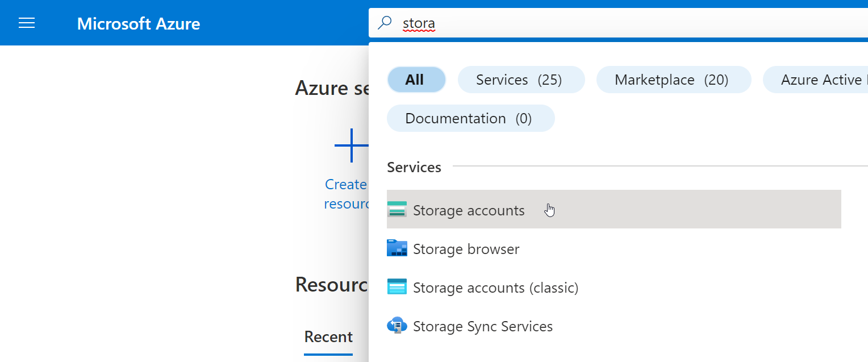Focus the search box containing 'stora'
Screen dimensions: 868x362
[x=618, y=23]
